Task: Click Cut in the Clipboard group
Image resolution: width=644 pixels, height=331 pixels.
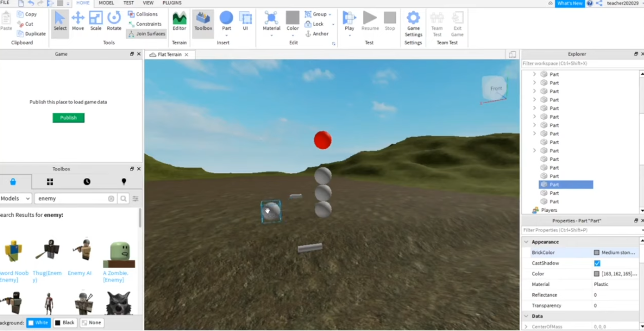Action: (x=26, y=24)
